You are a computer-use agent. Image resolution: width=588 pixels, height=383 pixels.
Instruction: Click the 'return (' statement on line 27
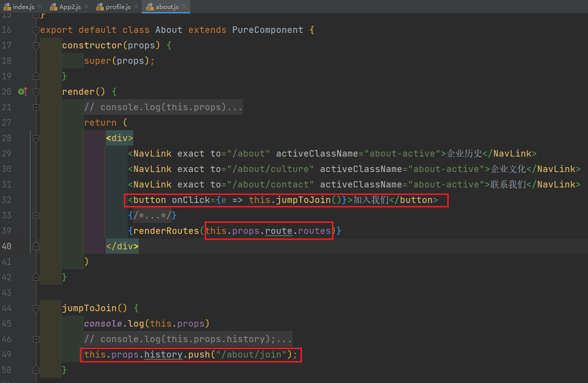coord(106,123)
